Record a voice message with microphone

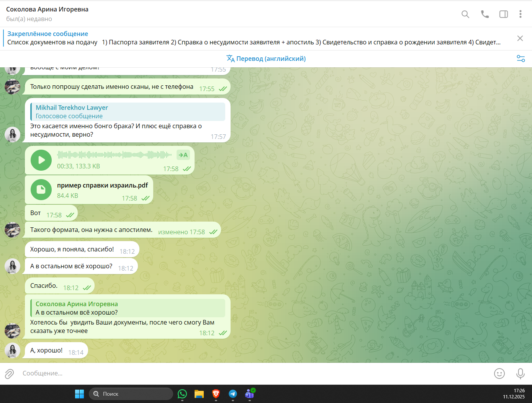coord(520,374)
